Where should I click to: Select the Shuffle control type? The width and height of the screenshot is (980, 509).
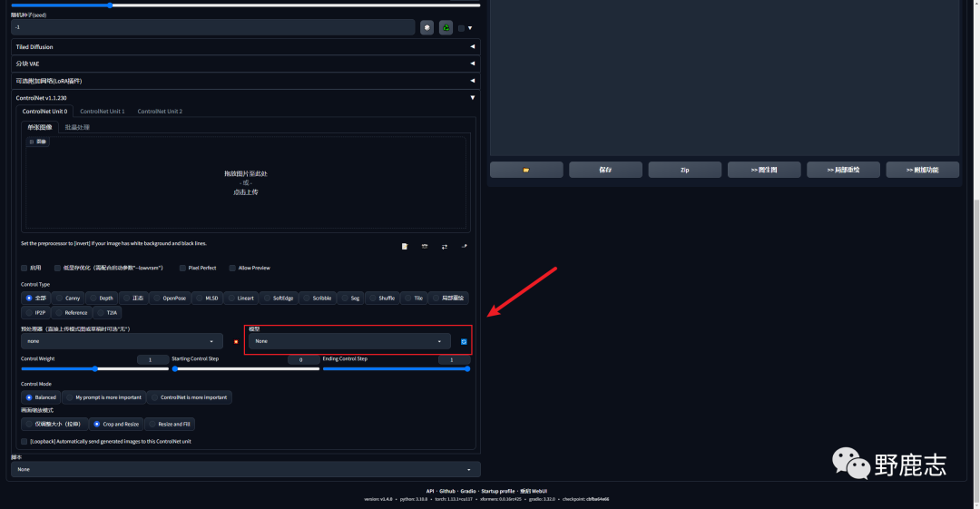click(382, 299)
